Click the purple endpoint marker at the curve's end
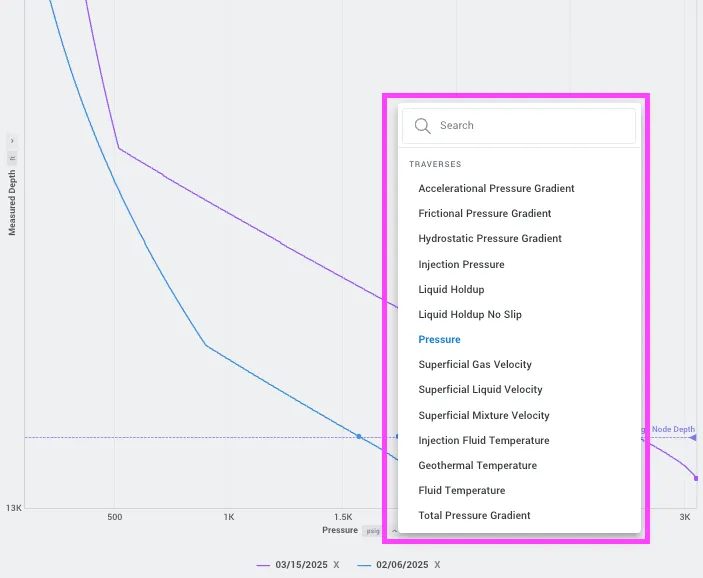 (696, 478)
